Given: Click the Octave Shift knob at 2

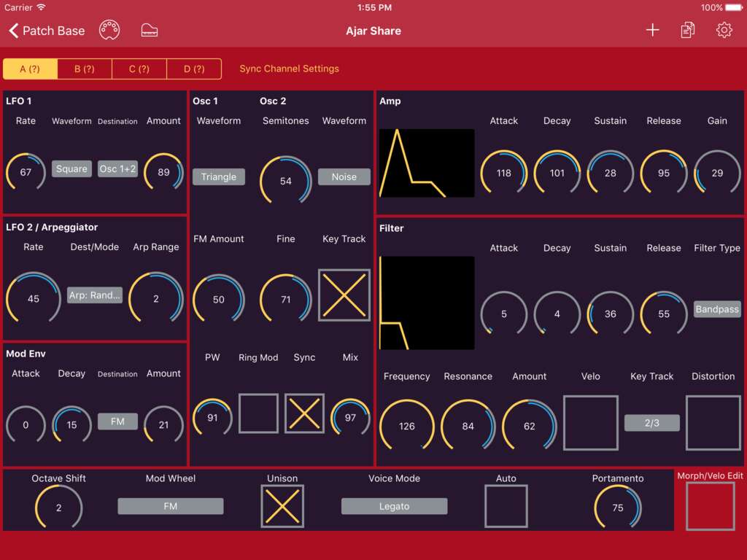Looking at the screenshot, I should coord(58,507).
